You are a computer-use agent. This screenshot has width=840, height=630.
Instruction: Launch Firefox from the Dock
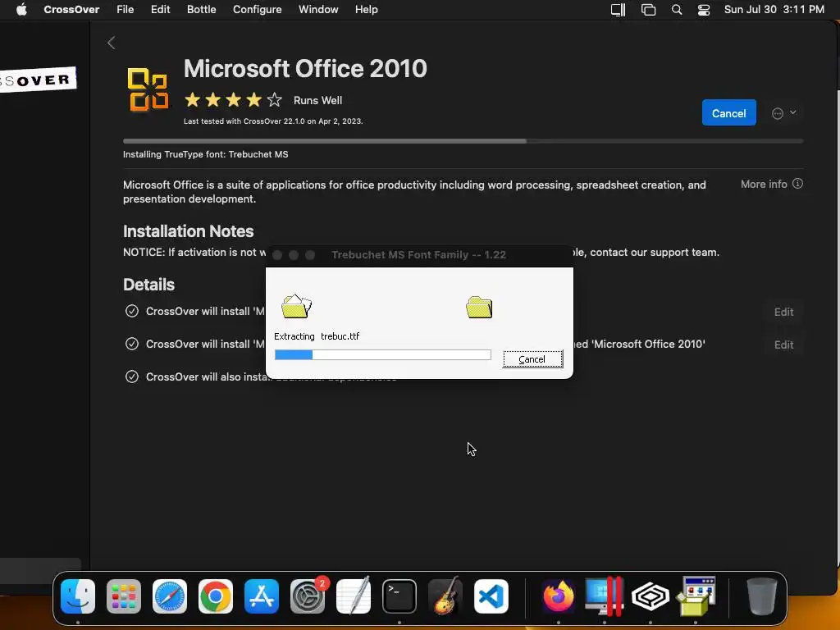pos(558,596)
